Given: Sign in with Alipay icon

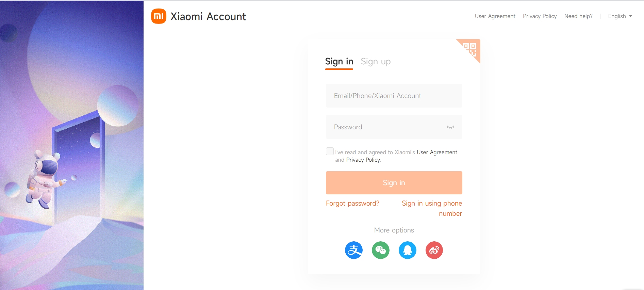Looking at the screenshot, I should point(354,250).
